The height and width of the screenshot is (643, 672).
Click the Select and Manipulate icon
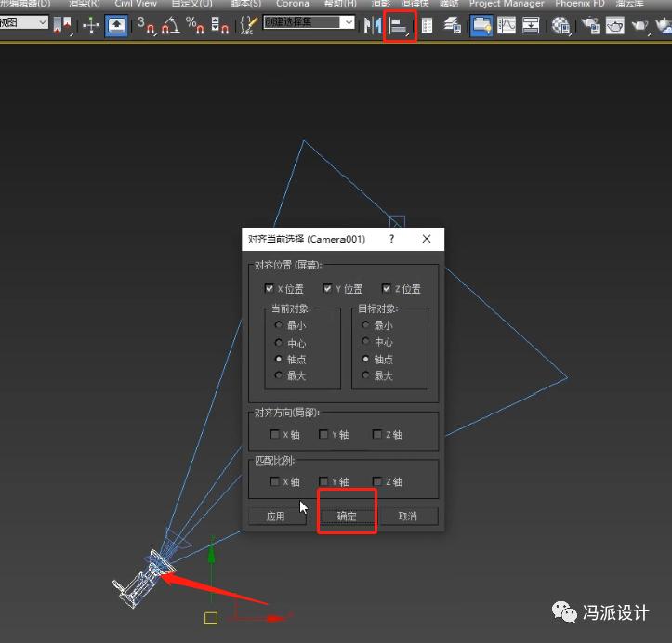point(116,25)
